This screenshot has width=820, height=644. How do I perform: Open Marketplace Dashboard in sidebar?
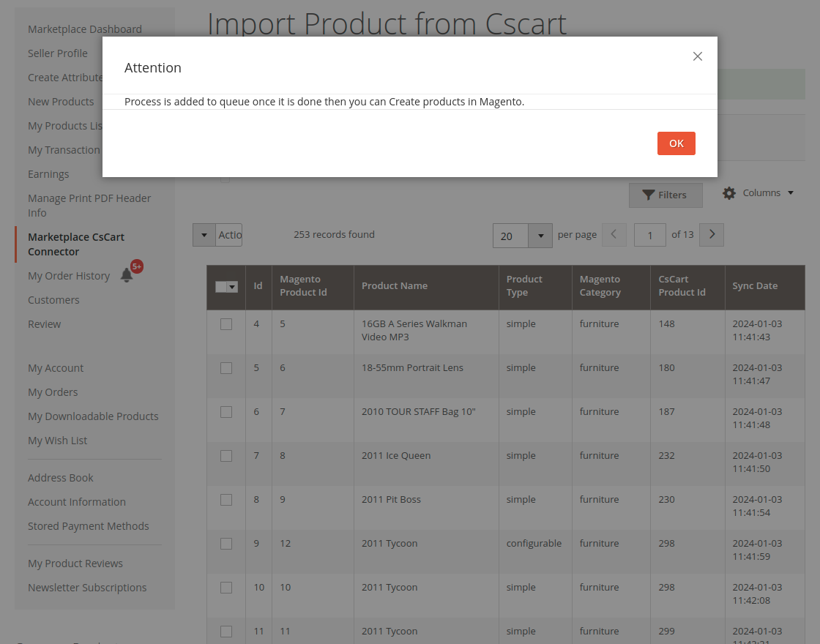click(85, 29)
